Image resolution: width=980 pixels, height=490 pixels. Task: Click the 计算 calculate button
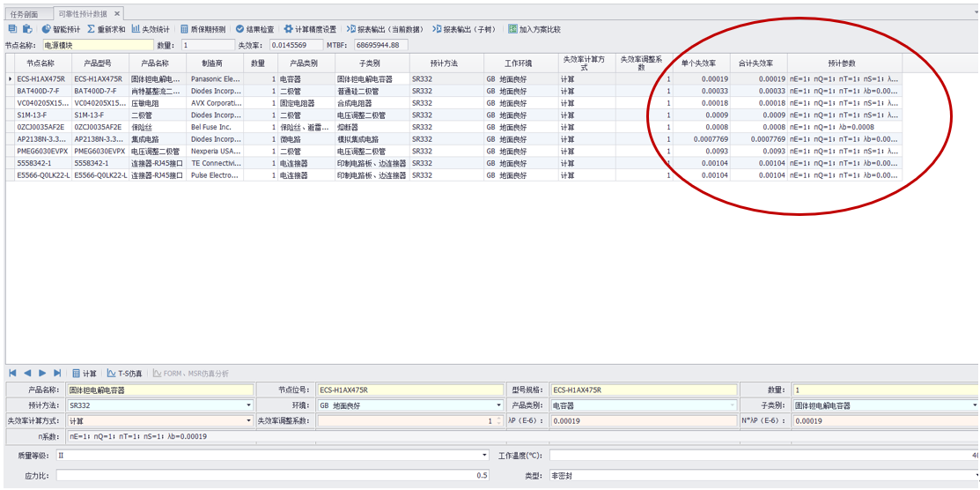click(84, 374)
